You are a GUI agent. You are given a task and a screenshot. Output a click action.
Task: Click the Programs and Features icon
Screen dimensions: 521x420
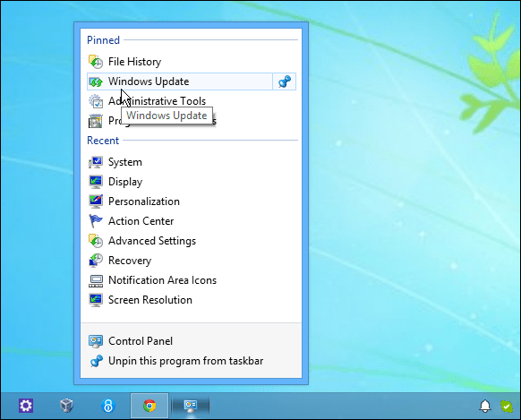click(96, 121)
